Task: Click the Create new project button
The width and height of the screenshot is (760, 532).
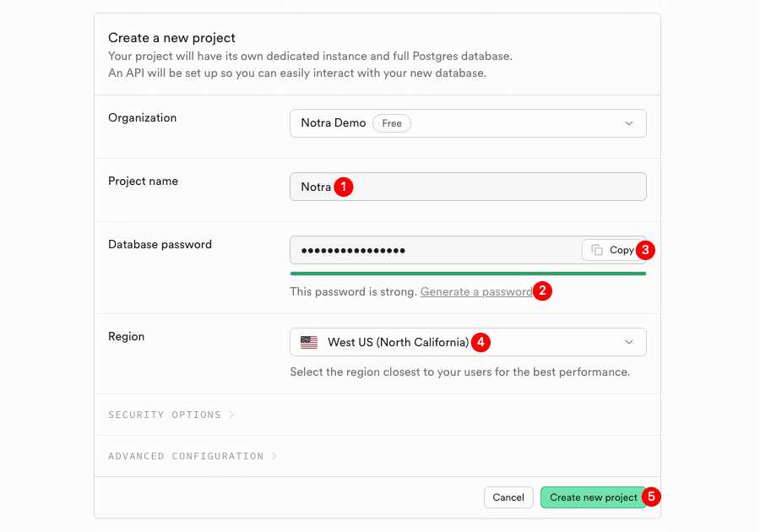Action: 593,497
